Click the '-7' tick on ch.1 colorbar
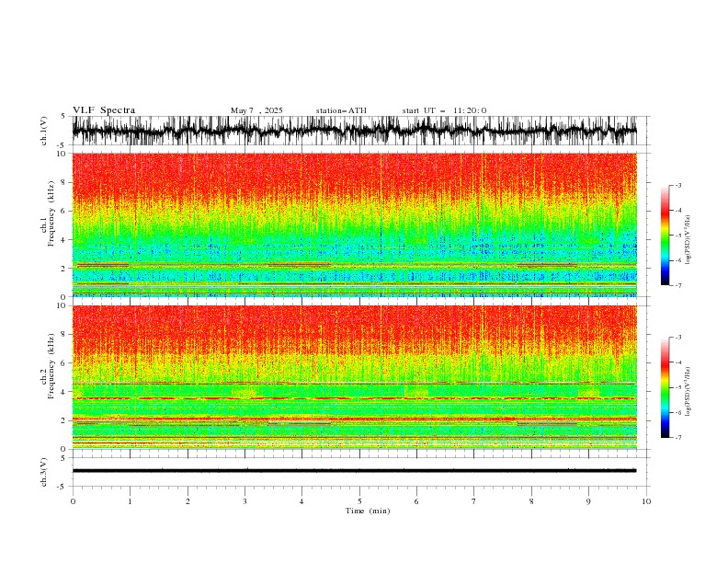Viewport: 728px width, 563px height. [677, 285]
